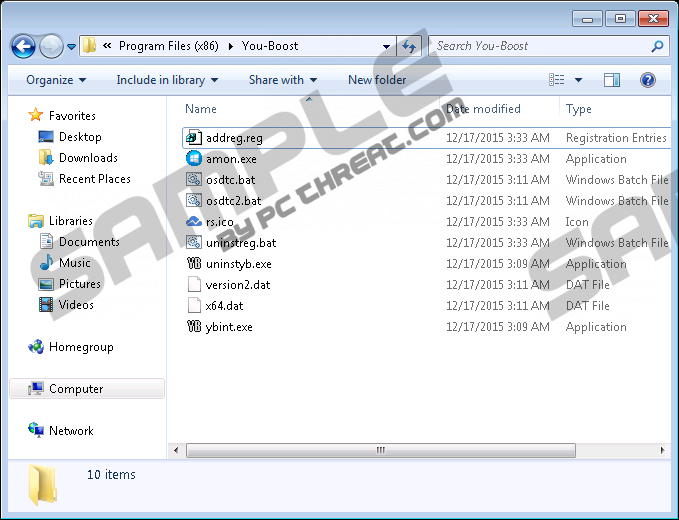This screenshot has height=520, width=679.
Task: Click the folder icon in details pane
Action: click(42, 484)
